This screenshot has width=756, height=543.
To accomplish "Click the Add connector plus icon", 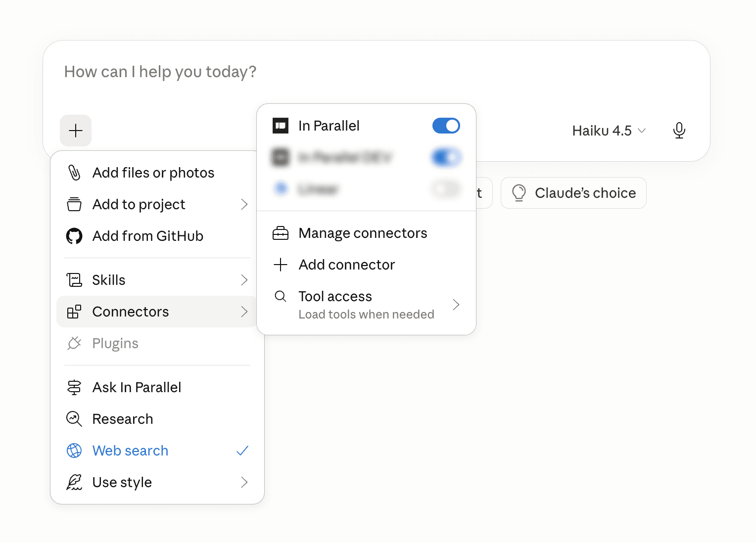I will (281, 265).
